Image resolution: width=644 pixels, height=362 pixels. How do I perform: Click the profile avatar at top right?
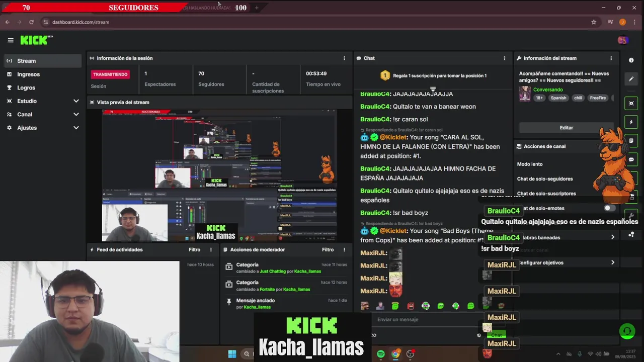tap(622, 40)
